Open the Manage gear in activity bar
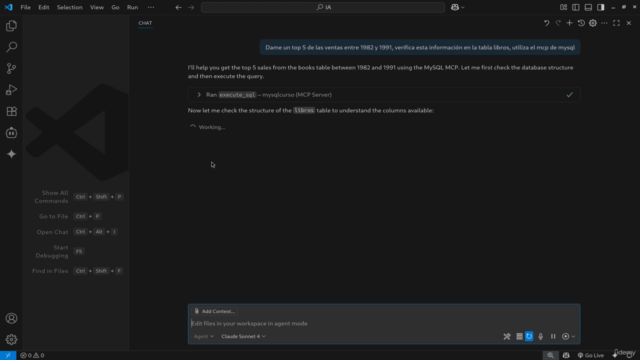Image resolution: width=640 pixels, height=360 pixels. 11,340
